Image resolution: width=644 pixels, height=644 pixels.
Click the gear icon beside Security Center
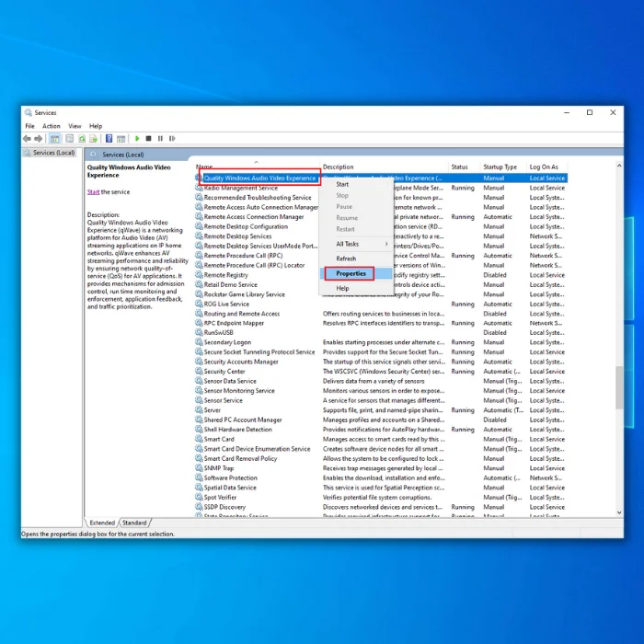(200, 372)
